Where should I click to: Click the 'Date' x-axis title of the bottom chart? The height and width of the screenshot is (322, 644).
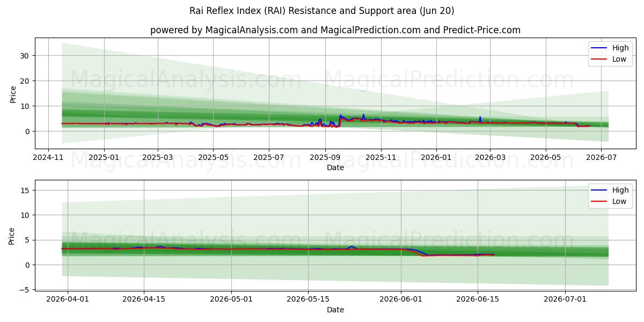(x=335, y=310)
